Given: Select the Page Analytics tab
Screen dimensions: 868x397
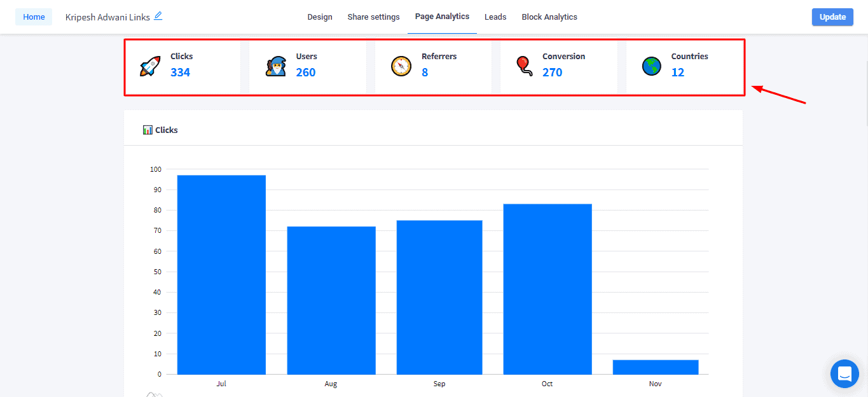Looking at the screenshot, I should 442,17.
